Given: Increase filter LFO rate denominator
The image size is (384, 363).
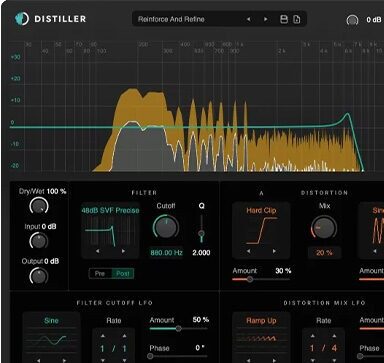Looking at the screenshot, I should click(x=124, y=336).
